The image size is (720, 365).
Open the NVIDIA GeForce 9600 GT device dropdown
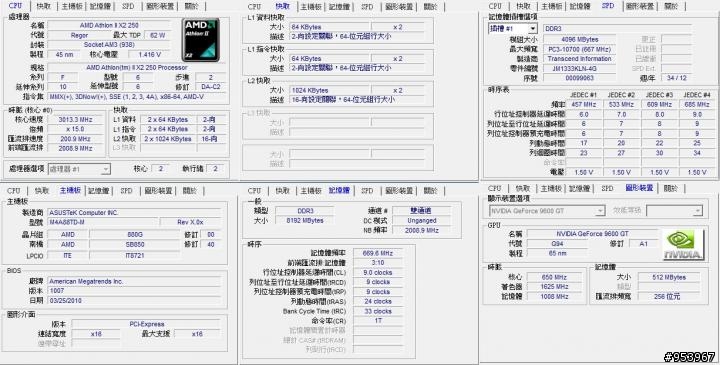tap(547, 211)
